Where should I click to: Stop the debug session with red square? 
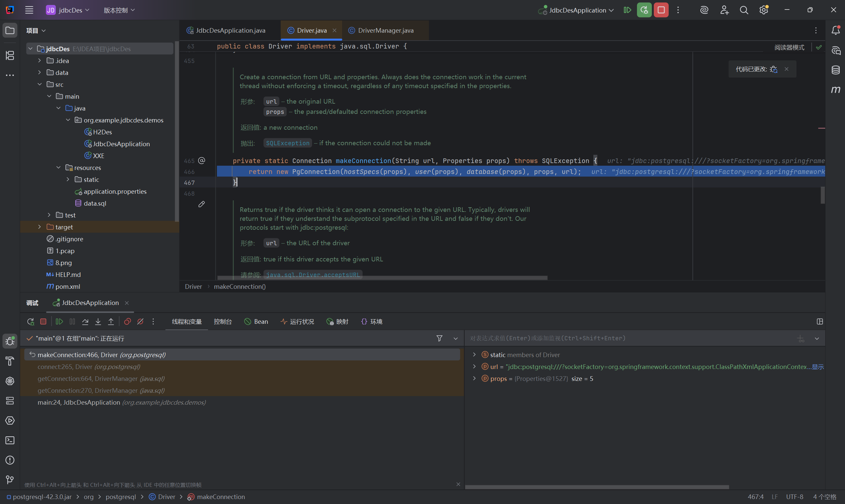[43, 321]
